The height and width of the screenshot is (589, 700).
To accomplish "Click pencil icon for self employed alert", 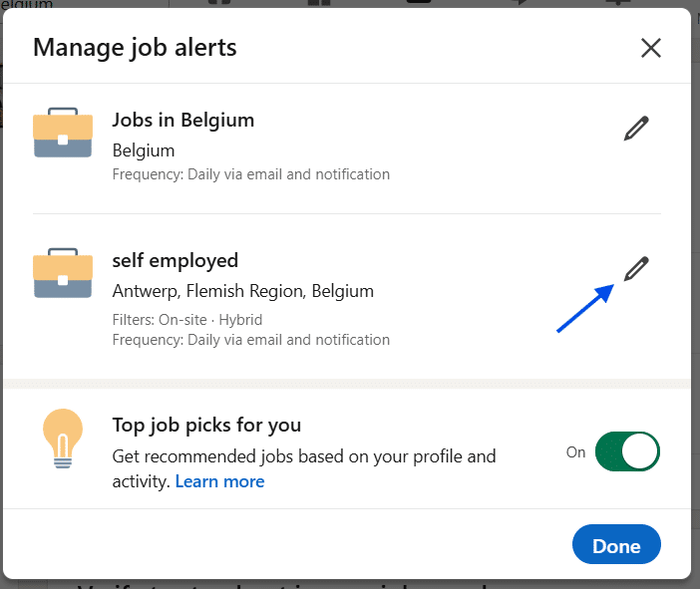I will point(636,269).
